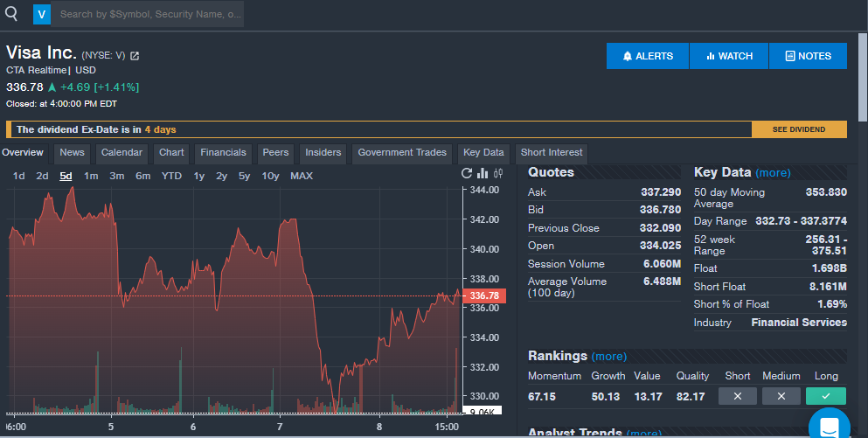Toggle the Short ranking X indicator
Viewport: 868px width, 438px height.
click(738, 396)
